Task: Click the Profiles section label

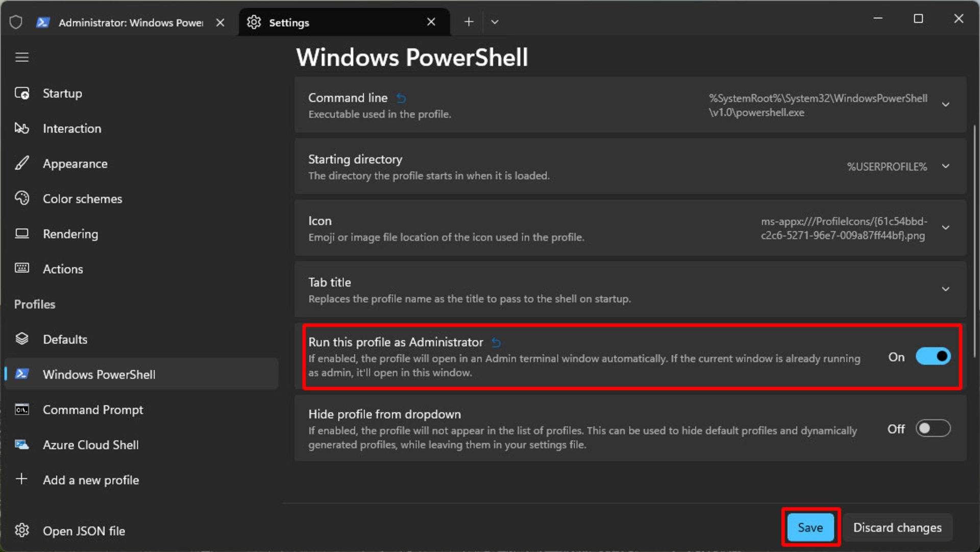Action: [35, 304]
